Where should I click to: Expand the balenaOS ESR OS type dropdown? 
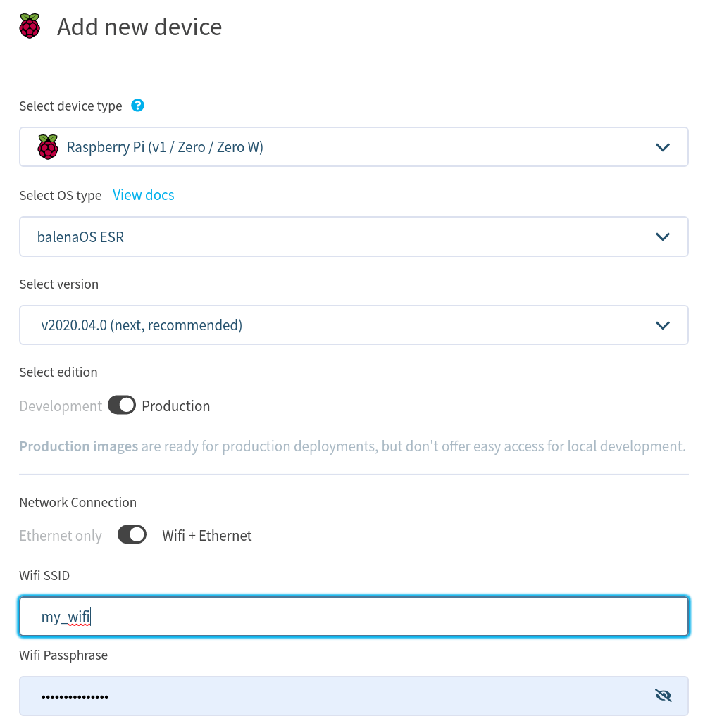662,237
